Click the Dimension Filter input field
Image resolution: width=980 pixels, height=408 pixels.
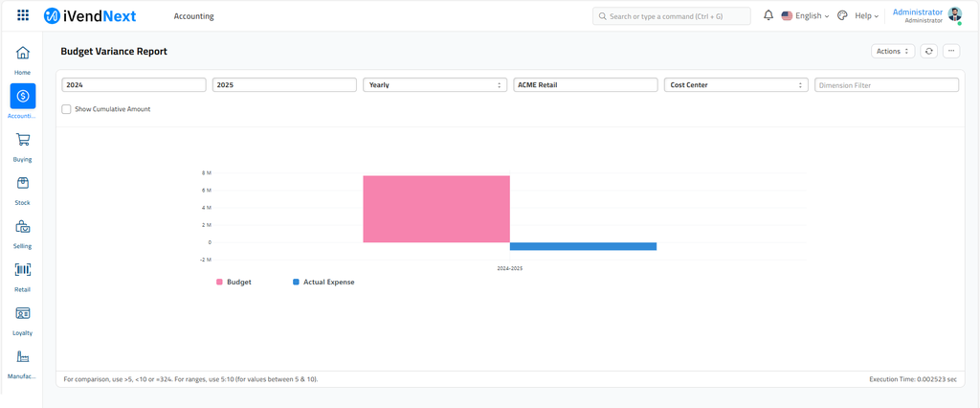click(x=886, y=85)
